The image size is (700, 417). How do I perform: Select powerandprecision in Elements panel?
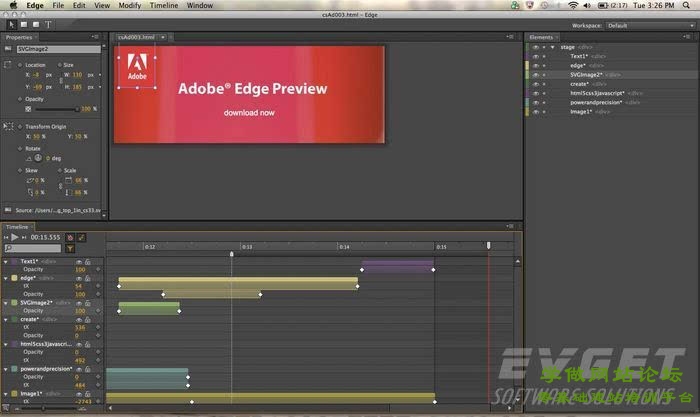596,102
